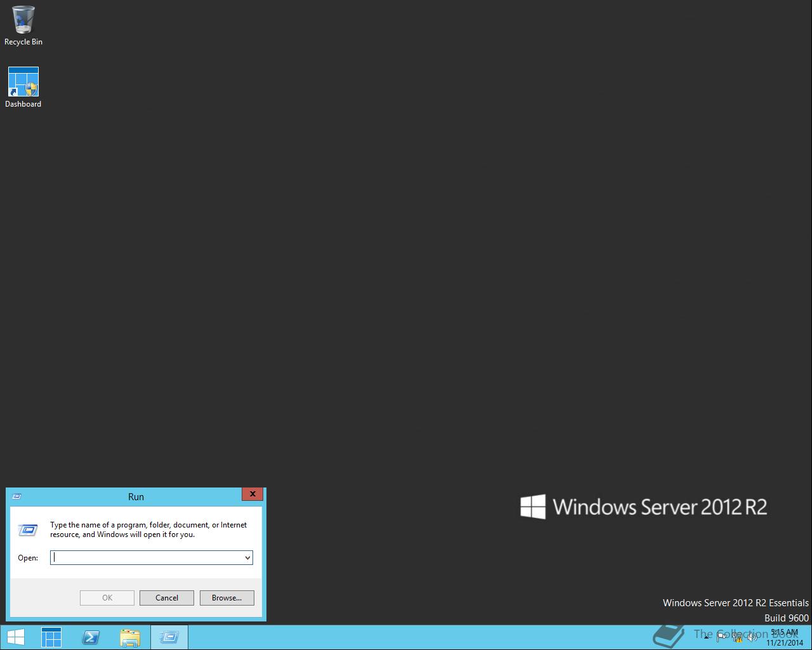Close the Run dialog
The height and width of the screenshot is (650, 812).
pyautogui.click(x=252, y=494)
